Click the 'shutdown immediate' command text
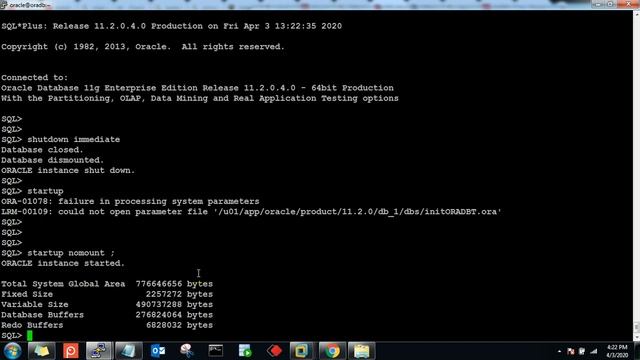The image size is (640, 360). point(73,140)
